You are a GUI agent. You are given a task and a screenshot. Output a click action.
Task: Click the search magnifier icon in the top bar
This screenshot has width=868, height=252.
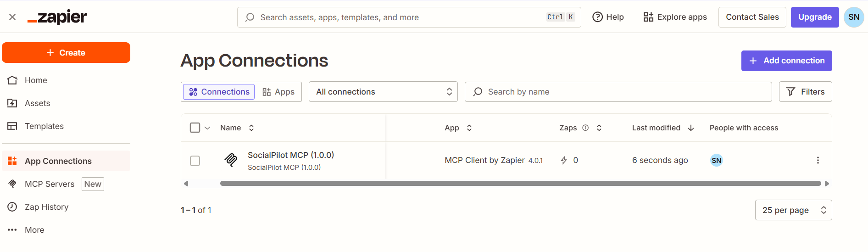click(x=250, y=17)
